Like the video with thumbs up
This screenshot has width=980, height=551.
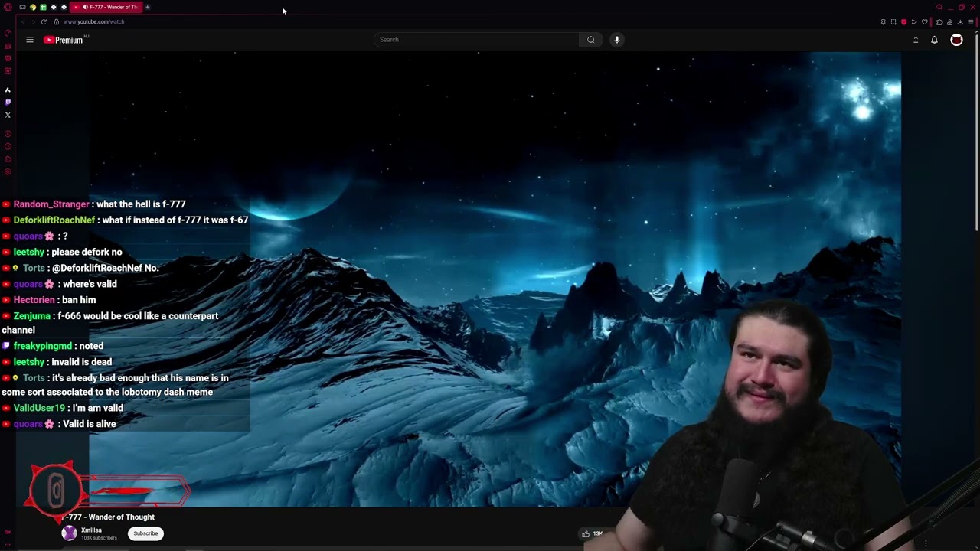pyautogui.click(x=586, y=533)
